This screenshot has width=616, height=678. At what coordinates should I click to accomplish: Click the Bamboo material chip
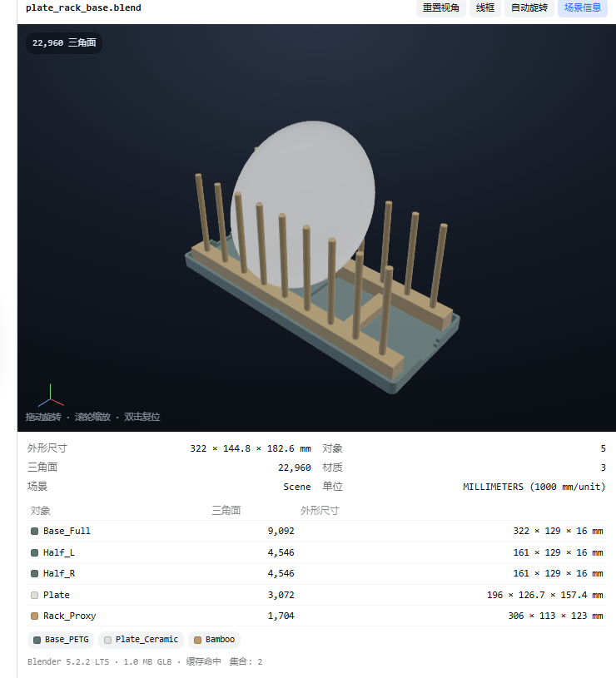coord(214,640)
